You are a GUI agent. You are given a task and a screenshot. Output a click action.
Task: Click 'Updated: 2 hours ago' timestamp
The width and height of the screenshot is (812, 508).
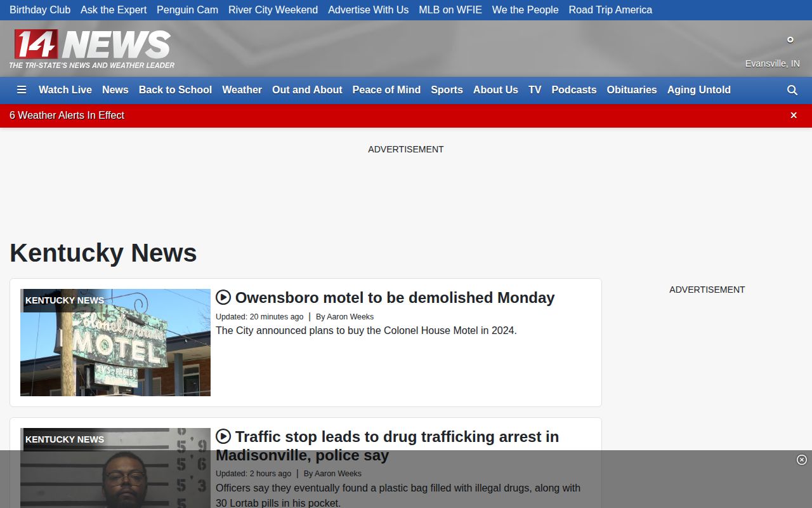tap(253, 474)
